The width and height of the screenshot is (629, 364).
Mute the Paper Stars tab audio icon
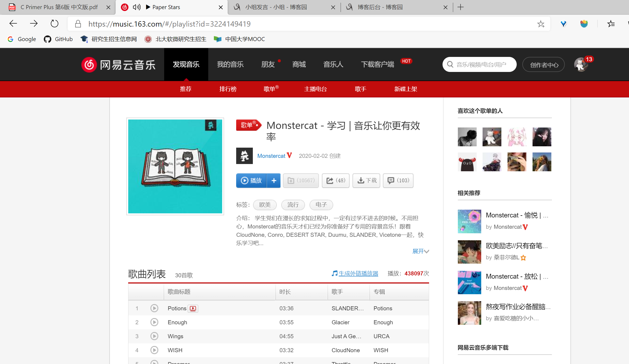click(x=136, y=7)
